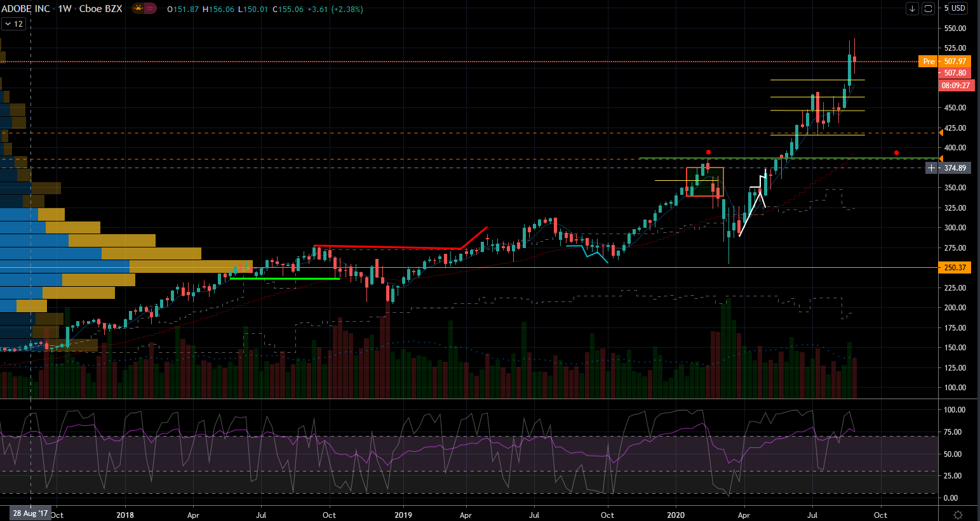Image resolution: width=980 pixels, height=521 pixels.
Task: Click the 550.00 price scale label
Action: [x=955, y=29]
